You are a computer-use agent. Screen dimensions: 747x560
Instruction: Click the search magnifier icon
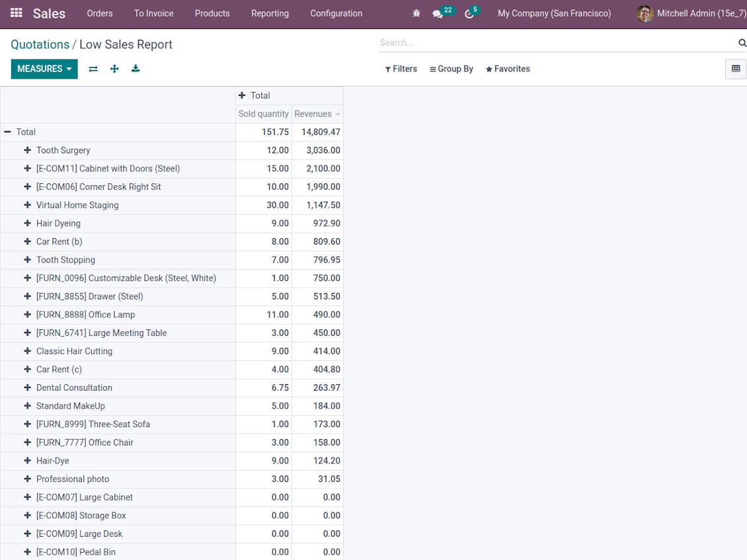click(742, 43)
